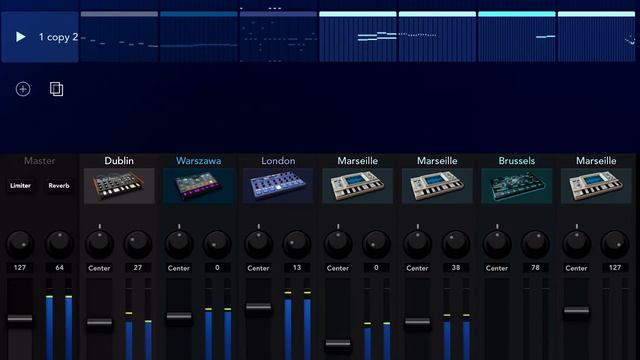Select the Brussels track name
This screenshot has height=360, width=640.
pyautogui.click(x=517, y=161)
